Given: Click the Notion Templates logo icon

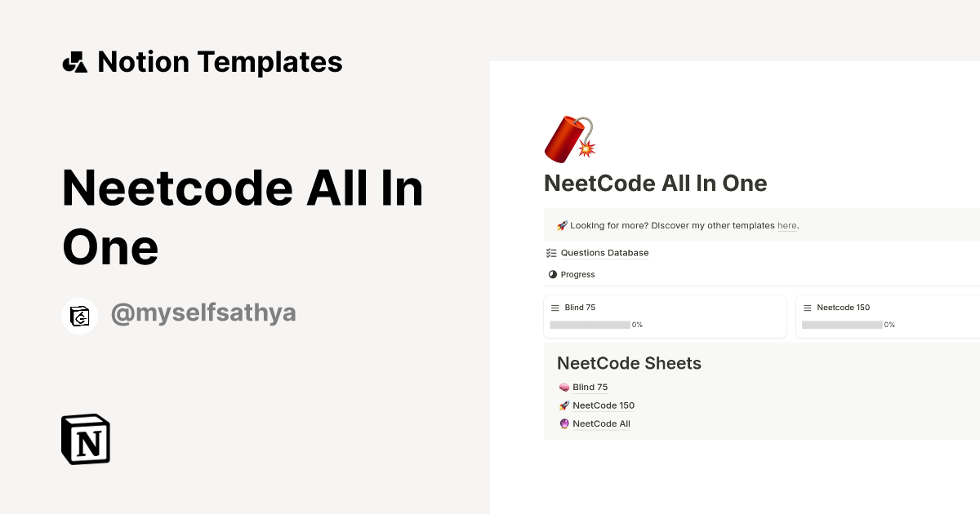Looking at the screenshot, I should click(74, 61).
